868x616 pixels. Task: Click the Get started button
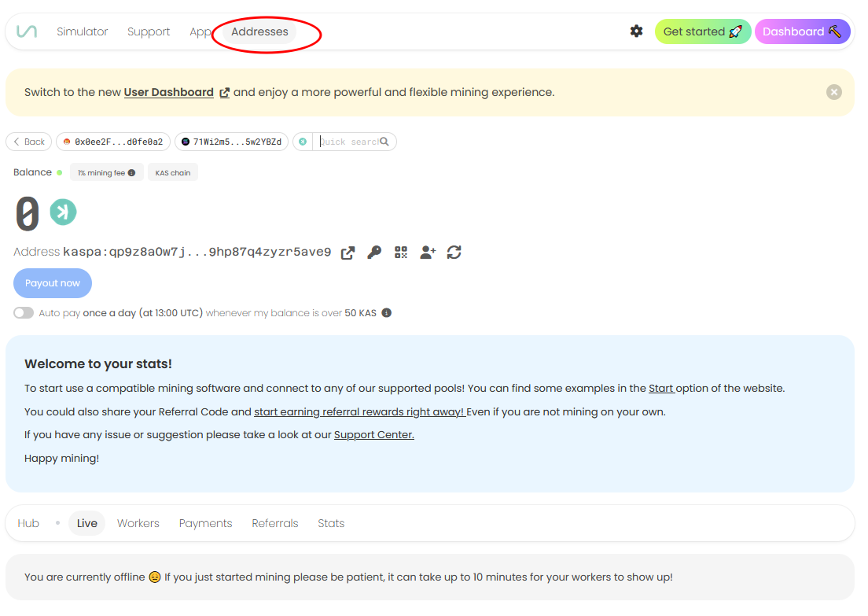(x=702, y=31)
